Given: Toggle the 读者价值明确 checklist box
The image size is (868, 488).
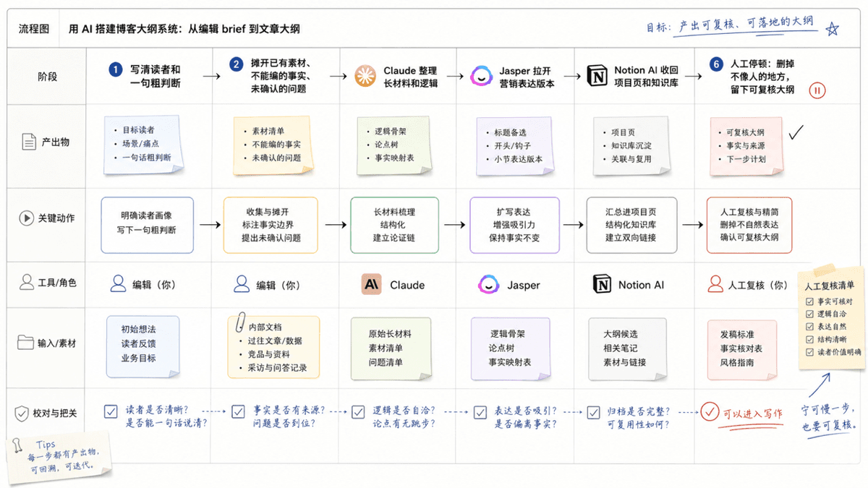Looking at the screenshot, I should 809,352.
